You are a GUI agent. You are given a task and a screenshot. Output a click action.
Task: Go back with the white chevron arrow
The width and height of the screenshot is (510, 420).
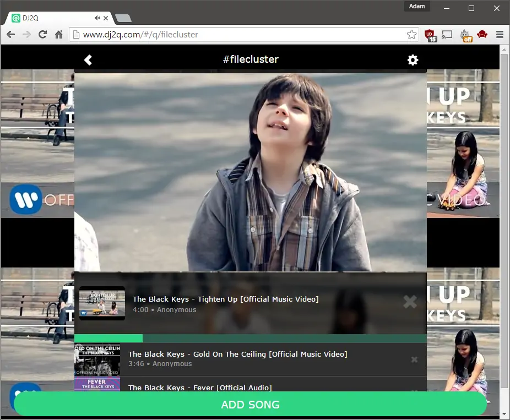pos(88,60)
